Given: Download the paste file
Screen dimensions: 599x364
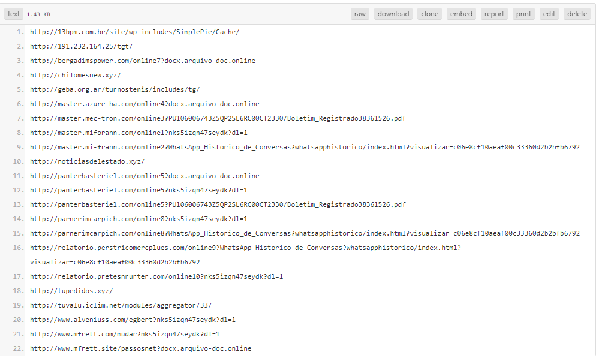Looking at the screenshot, I should pyautogui.click(x=393, y=14).
